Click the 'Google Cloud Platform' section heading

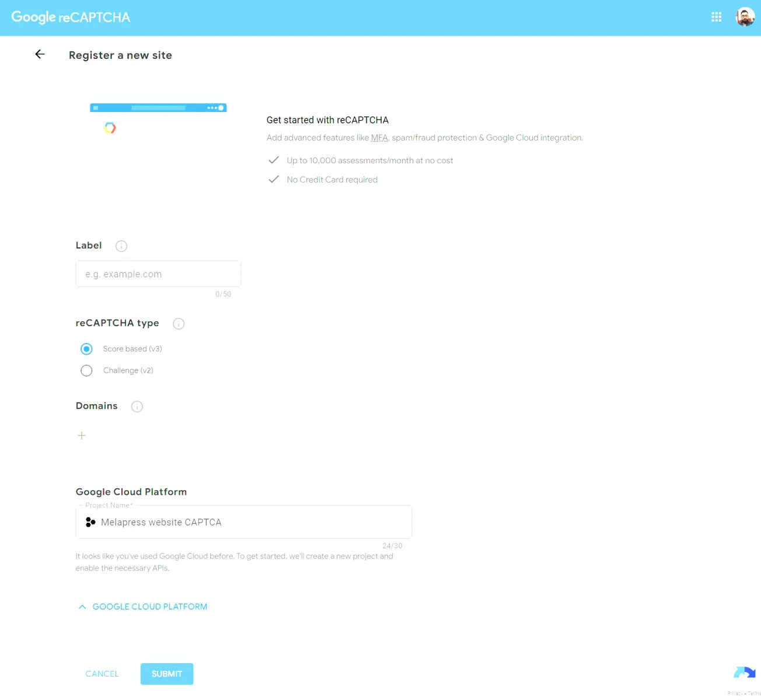pos(131,492)
